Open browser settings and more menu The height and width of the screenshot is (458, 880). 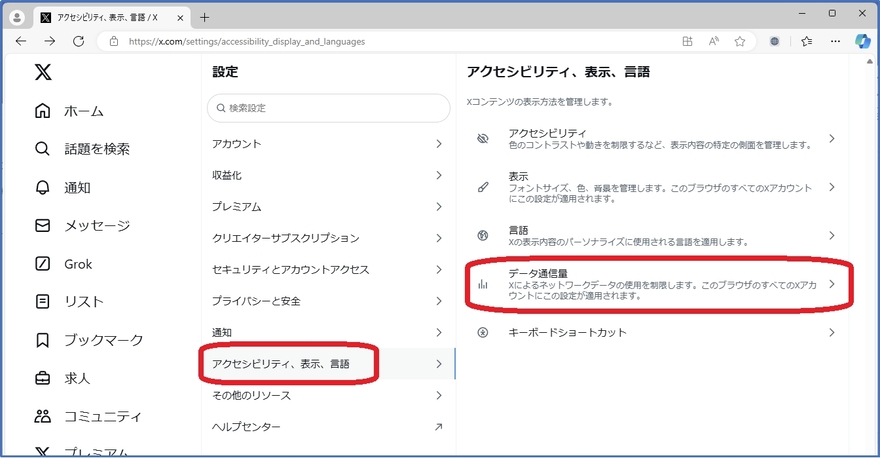click(x=836, y=41)
